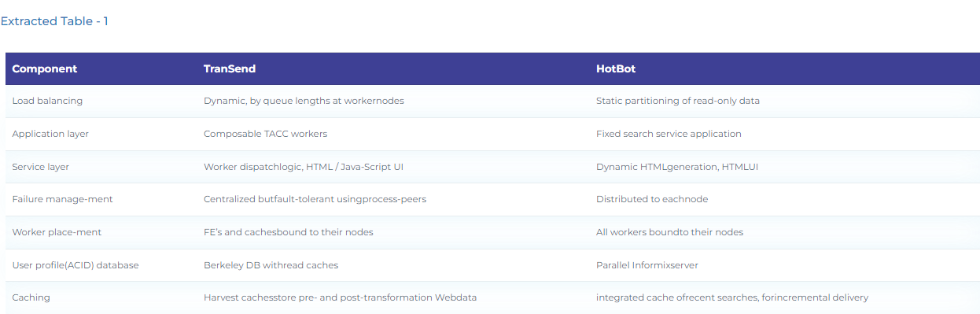This screenshot has height=314, width=980.
Task: Click 'integrated cache ofrecent searches' cell
Action: (x=732, y=297)
